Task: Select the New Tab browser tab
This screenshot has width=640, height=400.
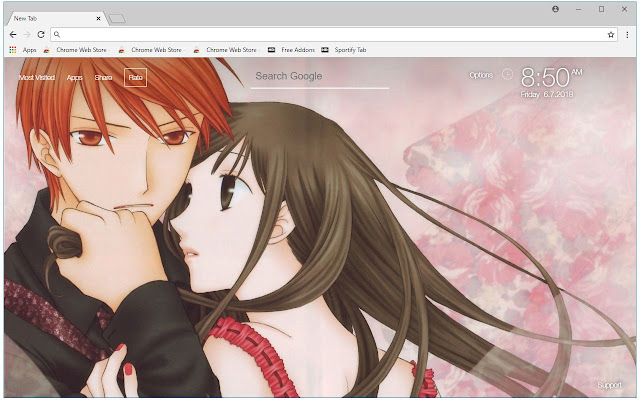Action: tap(57, 18)
